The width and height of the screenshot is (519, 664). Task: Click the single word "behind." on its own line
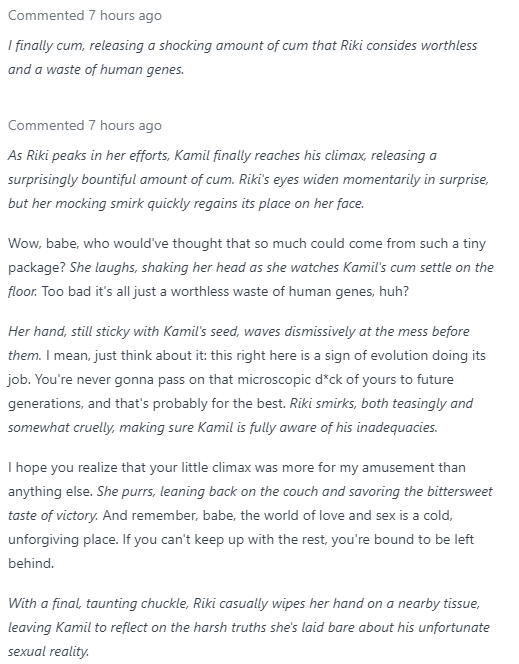tap(31, 564)
